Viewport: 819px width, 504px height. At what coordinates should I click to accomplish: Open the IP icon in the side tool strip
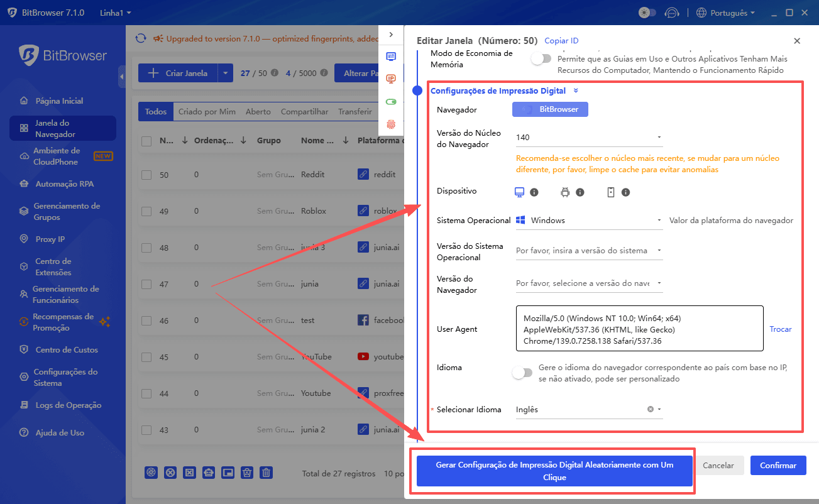(x=391, y=79)
